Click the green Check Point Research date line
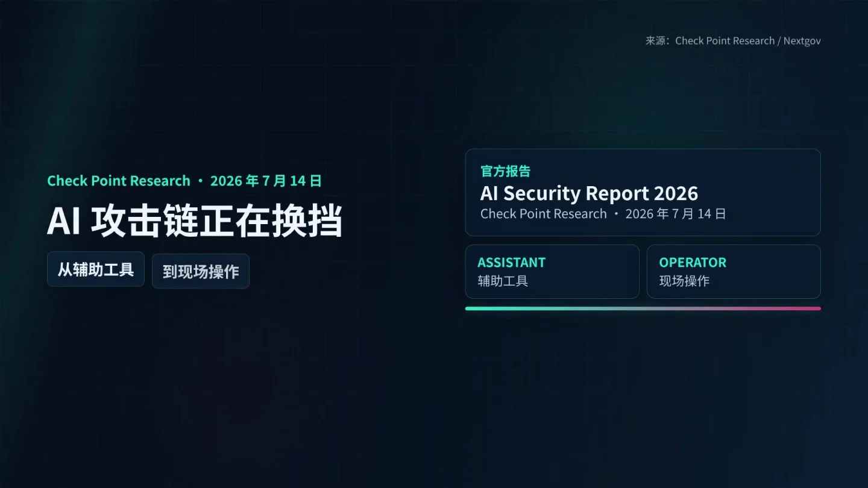 coord(184,181)
